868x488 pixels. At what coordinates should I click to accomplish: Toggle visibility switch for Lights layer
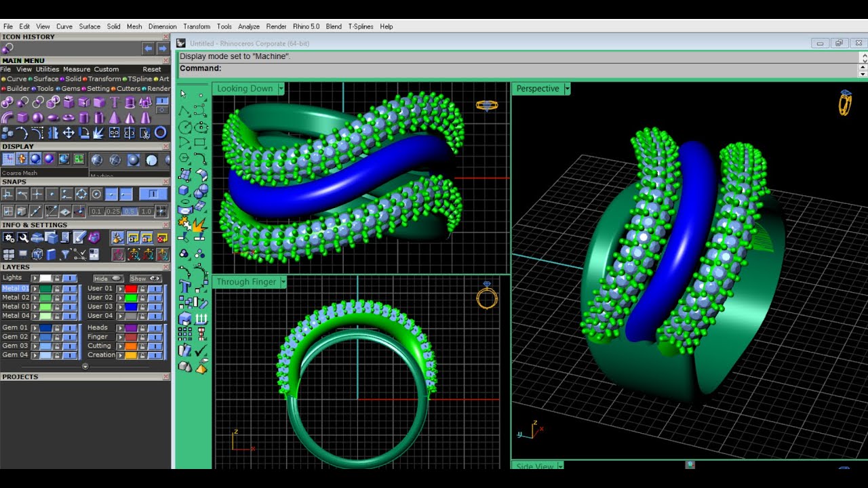tap(70, 278)
